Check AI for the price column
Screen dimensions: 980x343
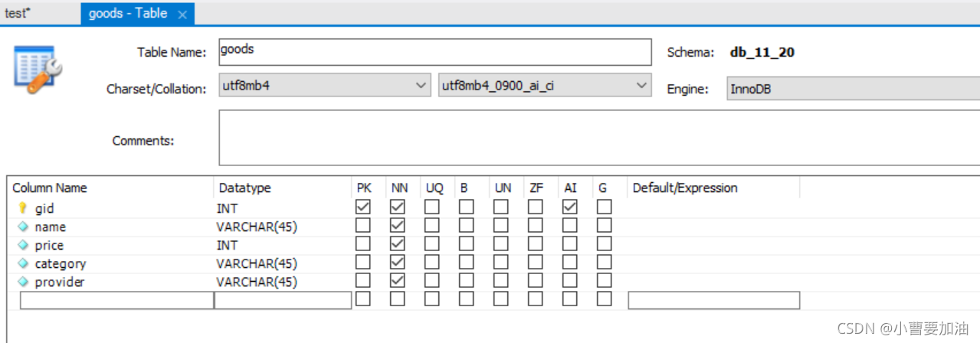(x=570, y=243)
